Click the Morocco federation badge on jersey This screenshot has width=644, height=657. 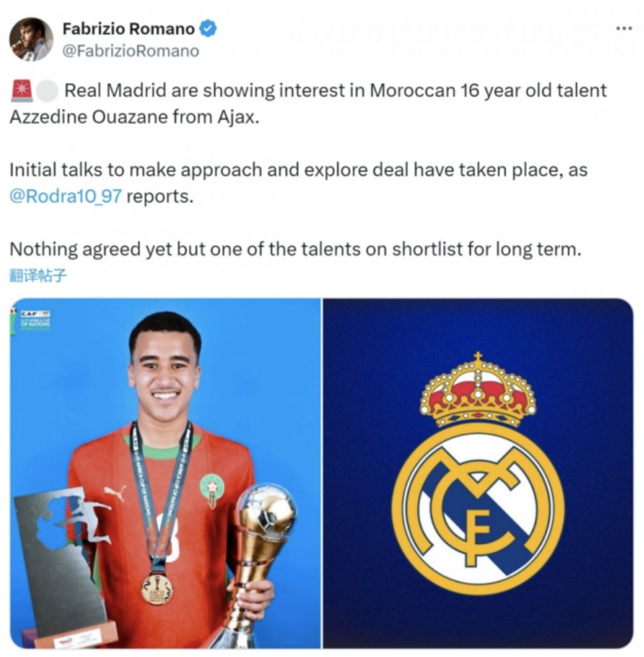[211, 490]
